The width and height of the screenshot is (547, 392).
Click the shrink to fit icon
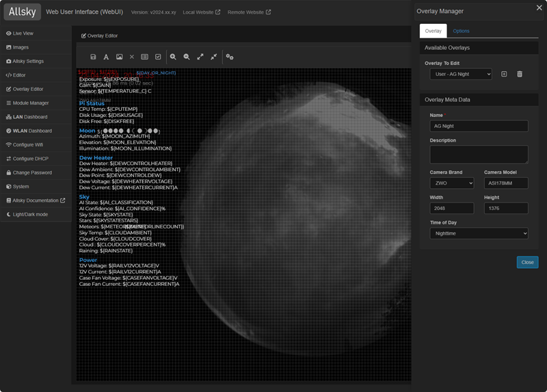pos(214,57)
